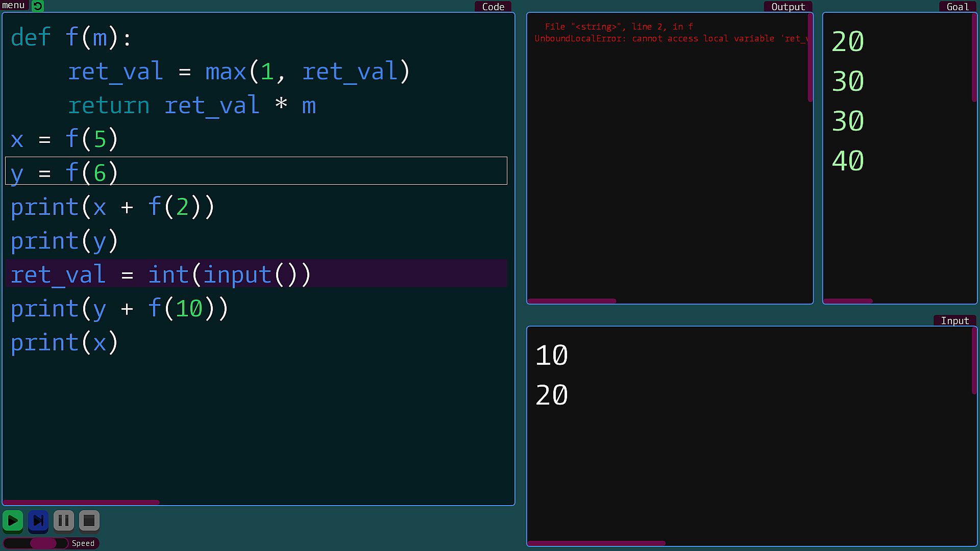This screenshot has height=551, width=980.
Task: Select the Goal panel tab label
Action: 957,7
